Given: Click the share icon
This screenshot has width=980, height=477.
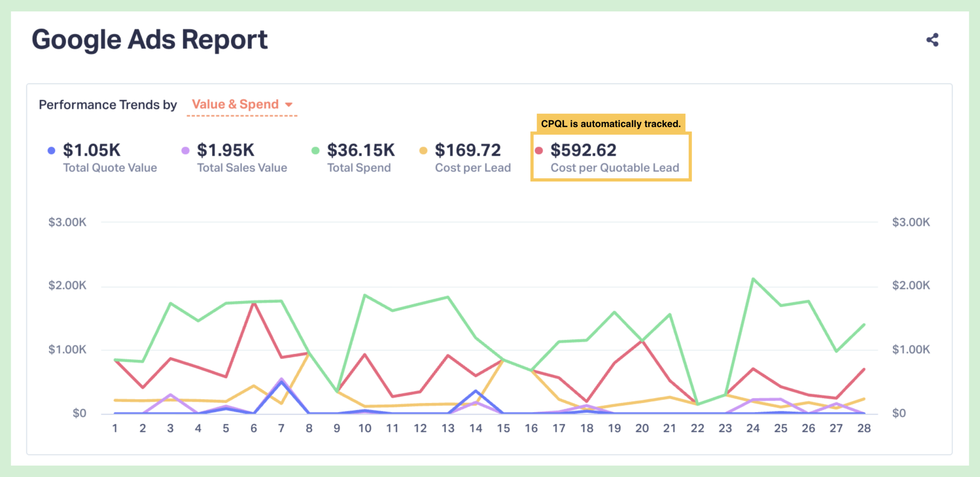Looking at the screenshot, I should (x=932, y=40).
